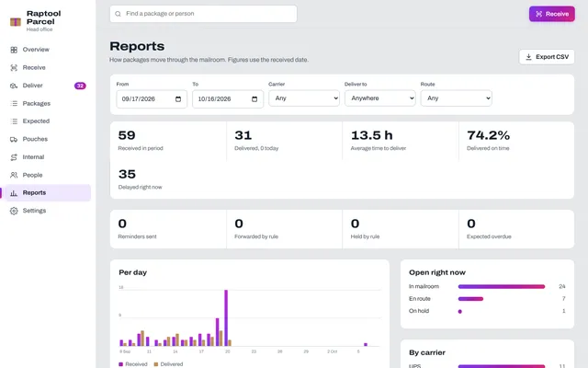This screenshot has height=368, width=588.
Task: Open Internal in the sidebar
Action: click(x=33, y=157)
